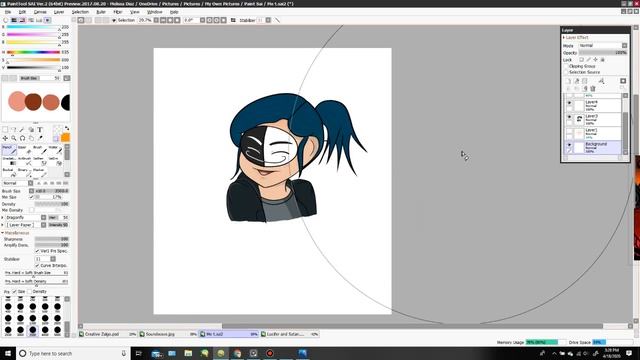Image resolution: width=640 pixels, height=360 pixels.
Task: Collapse the Miscellaneous section
Action: [3, 233]
